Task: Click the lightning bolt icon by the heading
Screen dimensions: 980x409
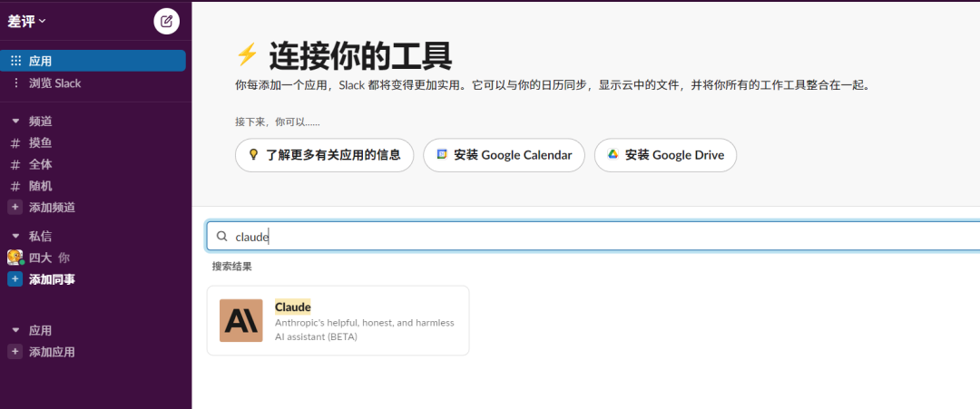Action: pyautogui.click(x=246, y=55)
